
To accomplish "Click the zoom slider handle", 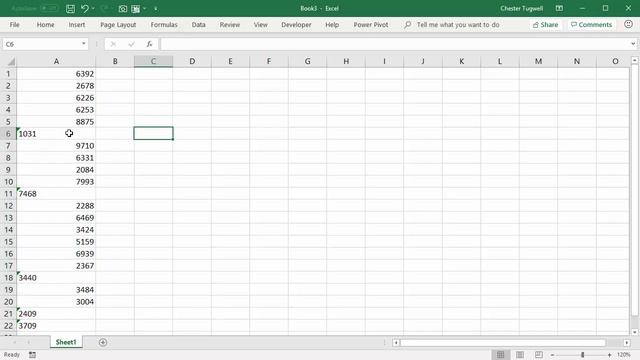I will tap(582, 355).
